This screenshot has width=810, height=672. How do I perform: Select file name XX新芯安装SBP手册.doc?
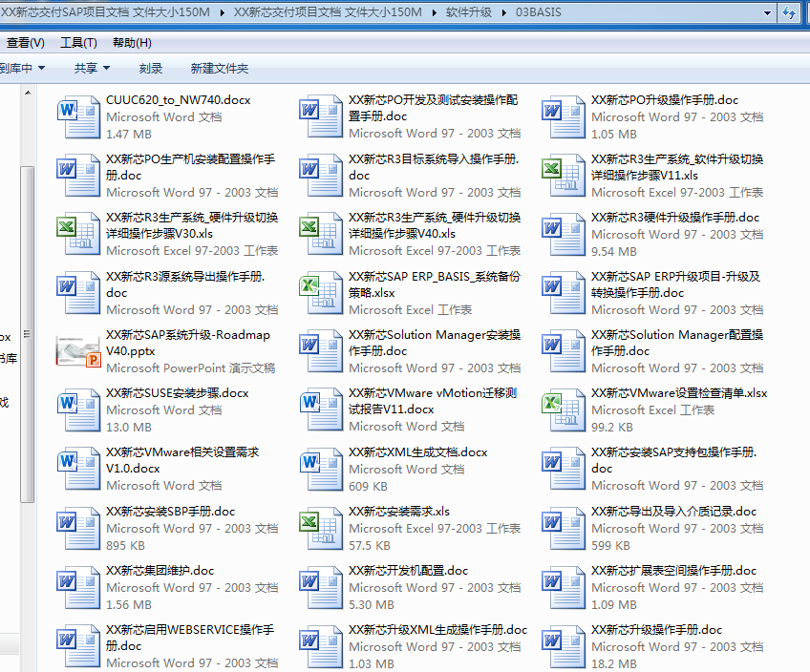[170, 512]
